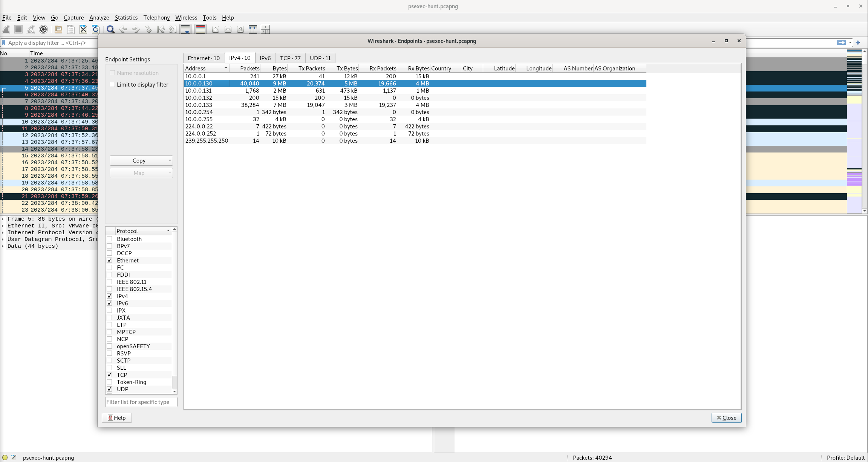This screenshot has height=462, width=868.
Task: Click Help button in Endpoints dialog
Action: click(117, 418)
